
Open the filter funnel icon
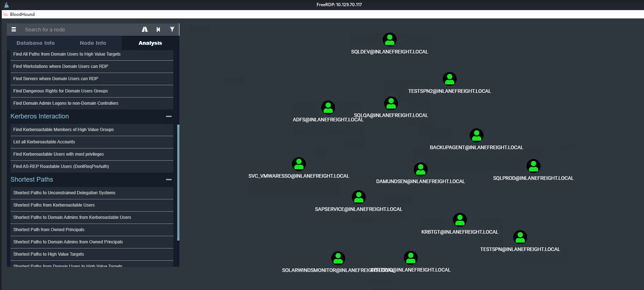pyautogui.click(x=172, y=30)
